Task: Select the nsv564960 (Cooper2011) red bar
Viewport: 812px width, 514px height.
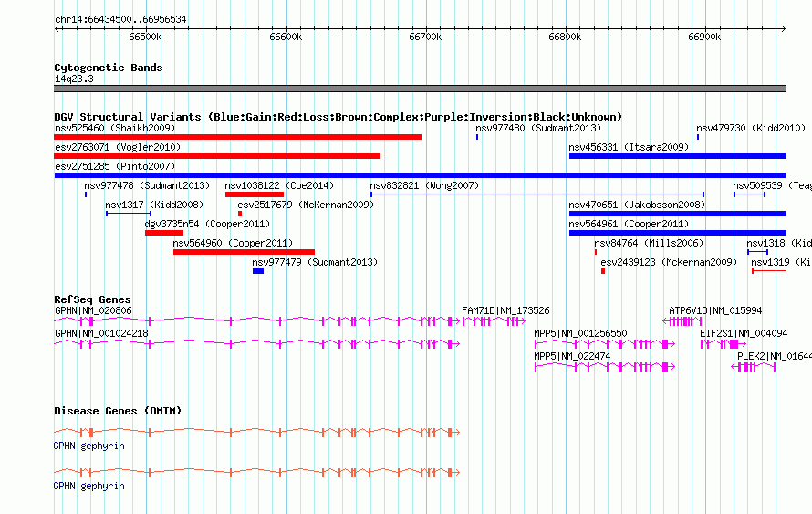Action: point(244,252)
